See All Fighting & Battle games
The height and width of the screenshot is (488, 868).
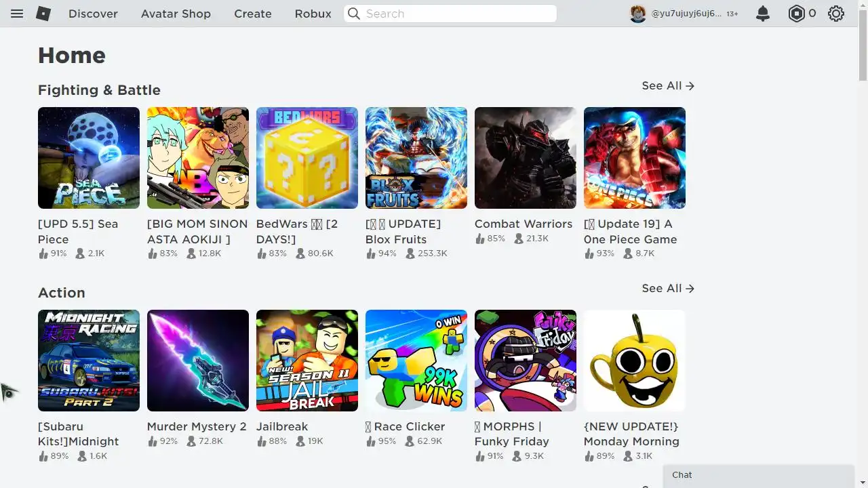pyautogui.click(x=668, y=85)
